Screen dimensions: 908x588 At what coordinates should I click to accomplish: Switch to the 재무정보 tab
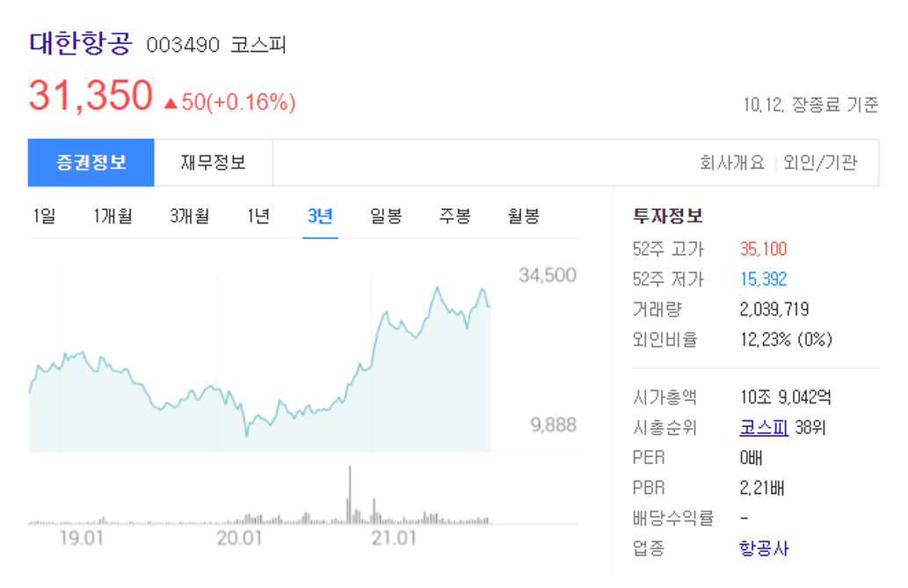[214, 162]
